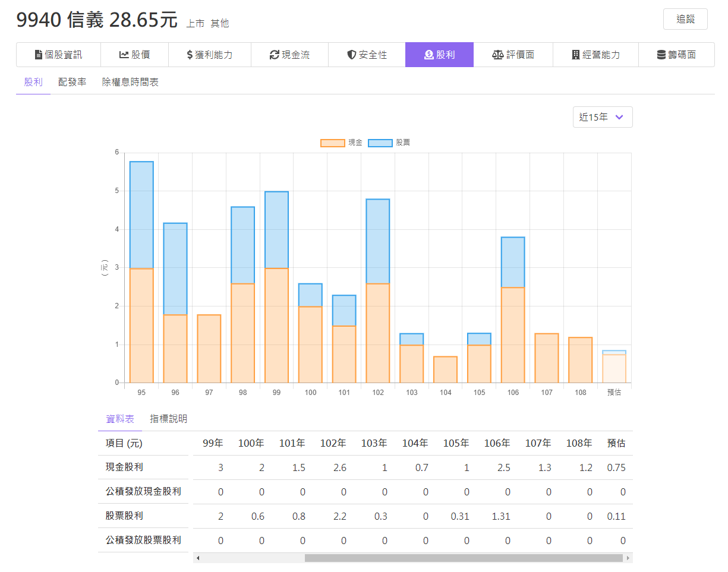This screenshot has height=572, width=728.
Task: Click the 預估 column header in table
Action: (616, 443)
